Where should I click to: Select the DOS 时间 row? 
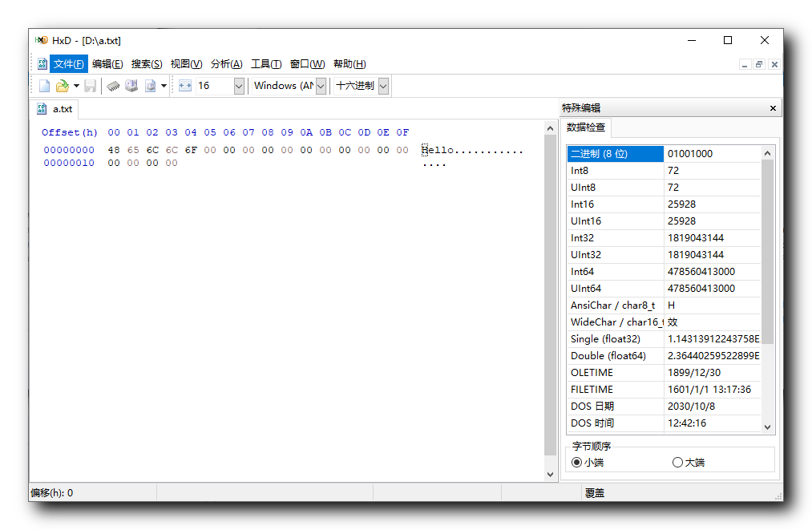[665, 423]
